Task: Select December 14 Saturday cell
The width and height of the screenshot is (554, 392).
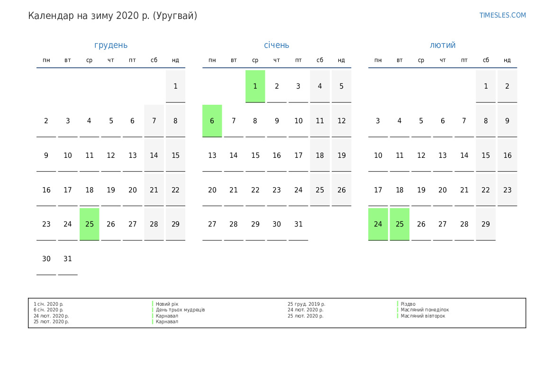Action: click(154, 155)
